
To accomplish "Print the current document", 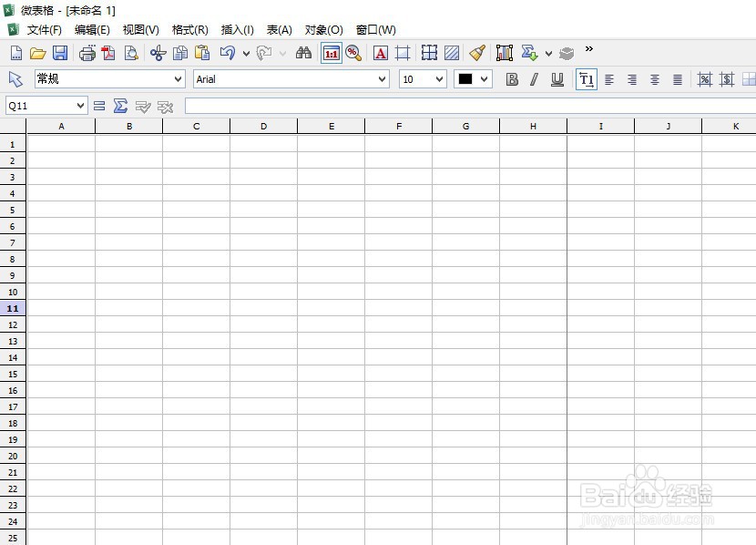I will coord(87,53).
